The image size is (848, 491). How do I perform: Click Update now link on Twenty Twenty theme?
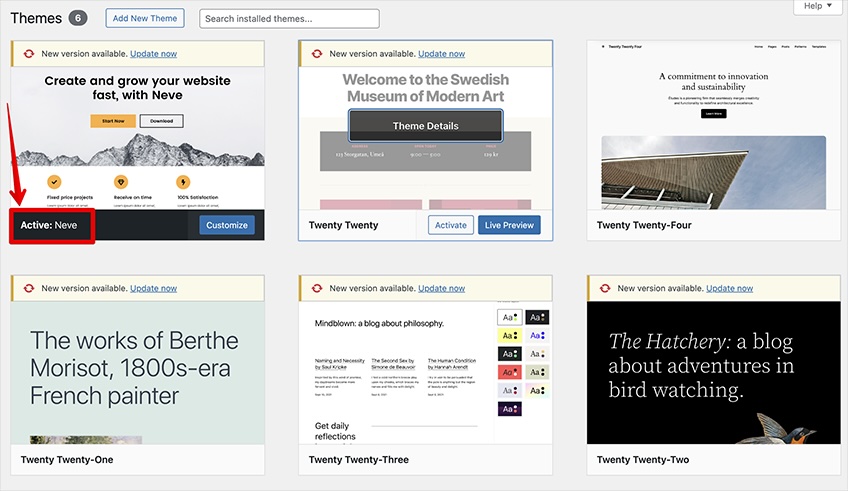(441, 54)
